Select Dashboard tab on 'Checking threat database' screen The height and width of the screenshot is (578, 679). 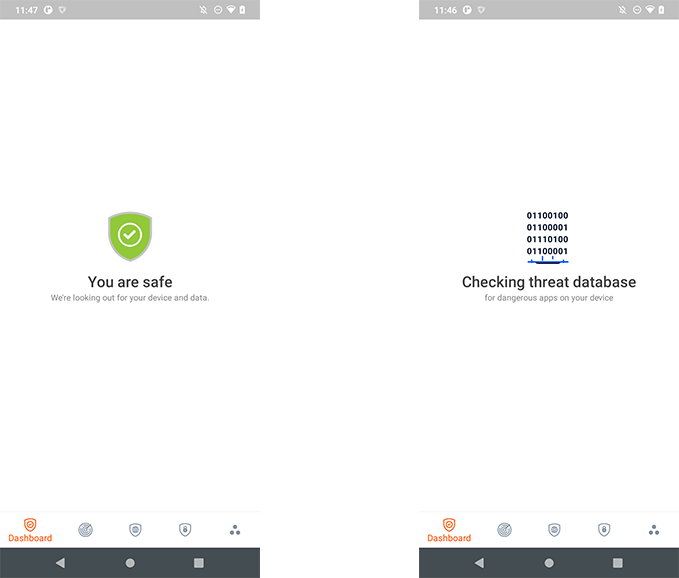tap(449, 530)
